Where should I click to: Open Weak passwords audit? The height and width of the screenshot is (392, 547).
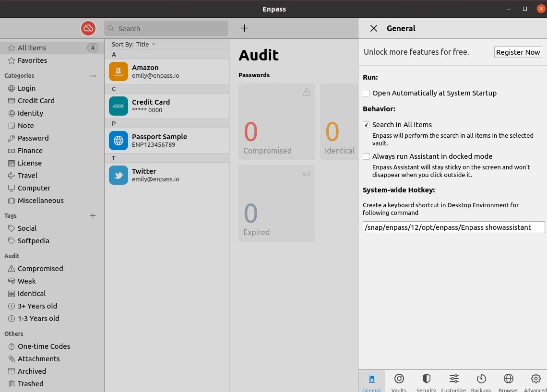[x=52, y=281]
